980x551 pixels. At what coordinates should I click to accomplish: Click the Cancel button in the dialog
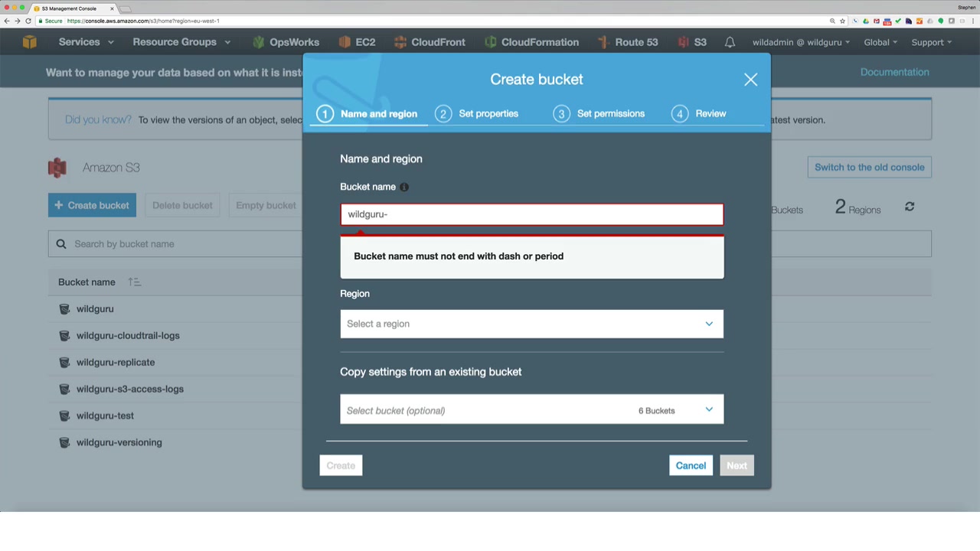[x=691, y=465]
